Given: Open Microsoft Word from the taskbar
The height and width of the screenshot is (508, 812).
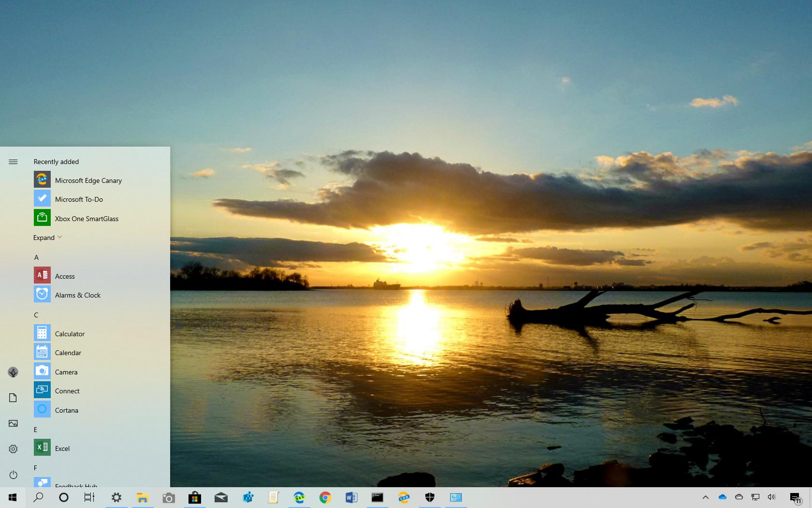Looking at the screenshot, I should tap(351, 497).
